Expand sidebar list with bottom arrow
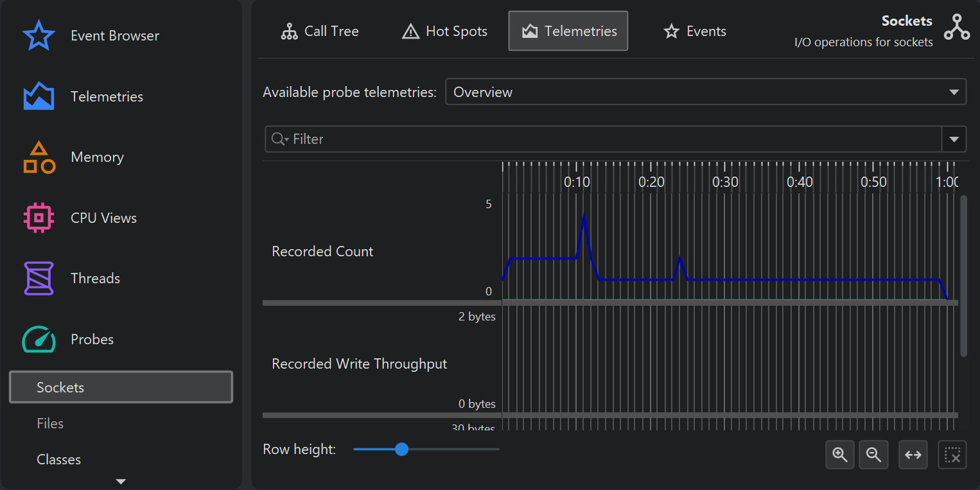 121,481
